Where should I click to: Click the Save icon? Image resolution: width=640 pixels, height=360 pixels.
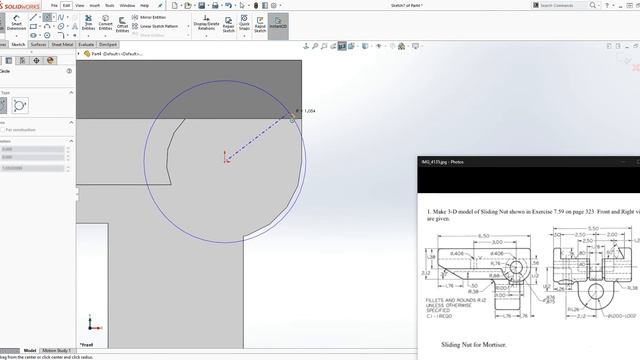[202, 6]
